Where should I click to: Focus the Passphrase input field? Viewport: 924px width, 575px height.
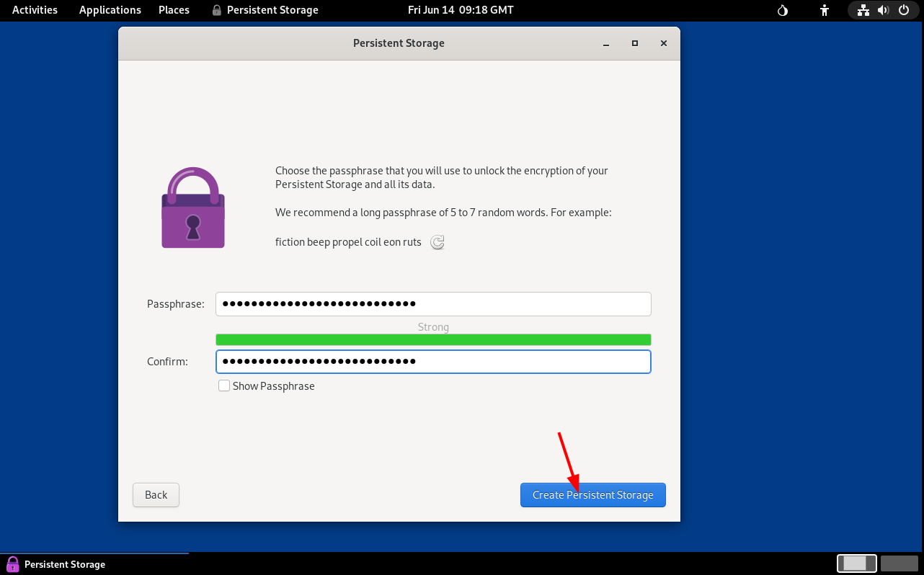click(433, 304)
